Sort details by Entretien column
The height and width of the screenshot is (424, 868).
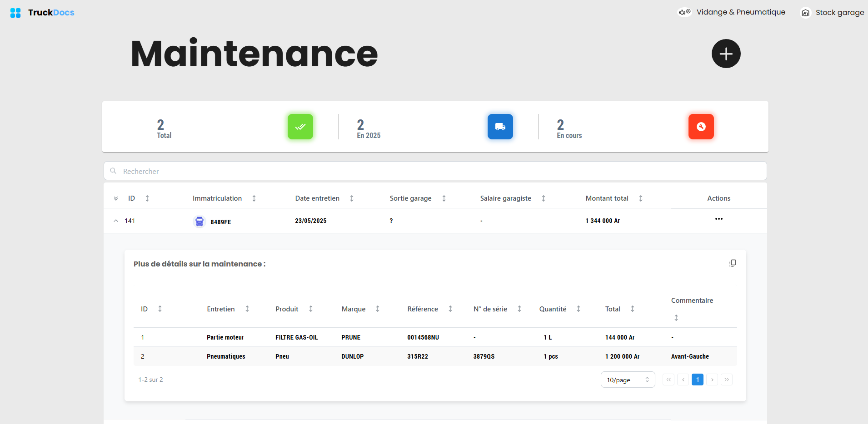(247, 309)
